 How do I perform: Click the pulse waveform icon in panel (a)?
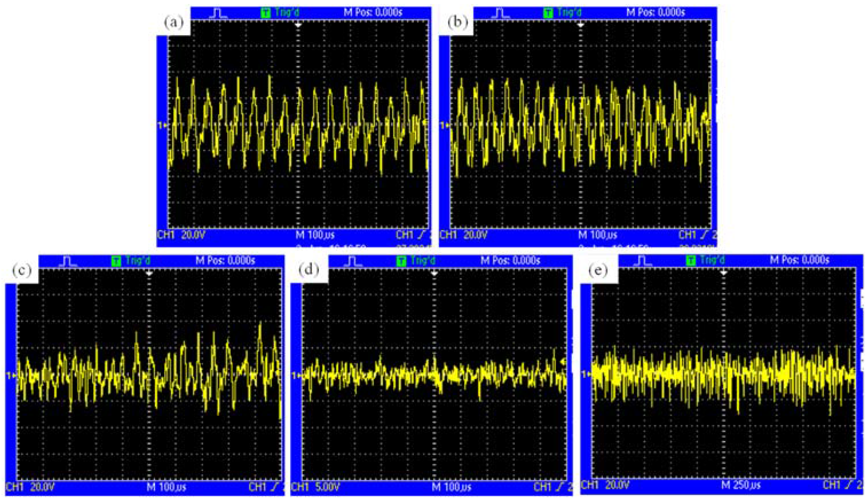click(x=219, y=13)
